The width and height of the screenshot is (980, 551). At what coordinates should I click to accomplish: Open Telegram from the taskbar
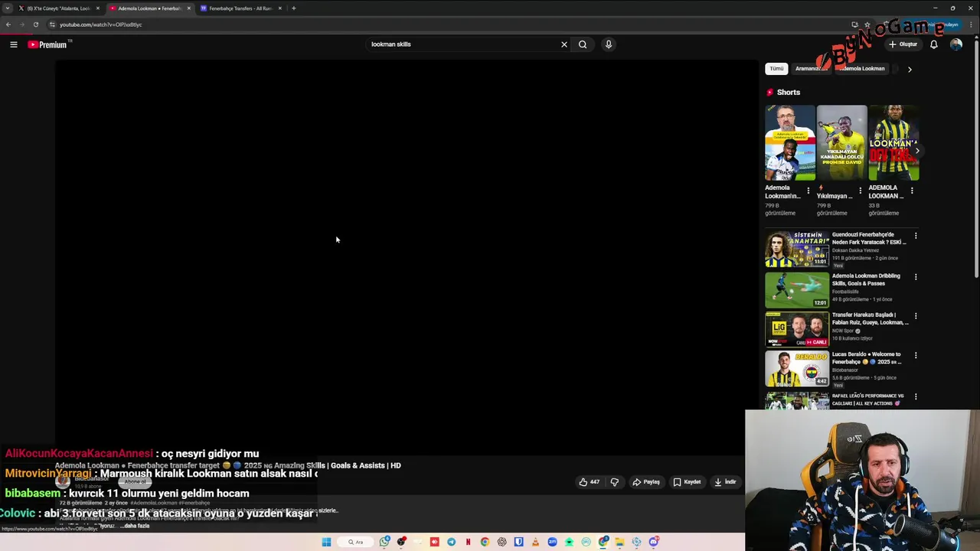(451, 542)
